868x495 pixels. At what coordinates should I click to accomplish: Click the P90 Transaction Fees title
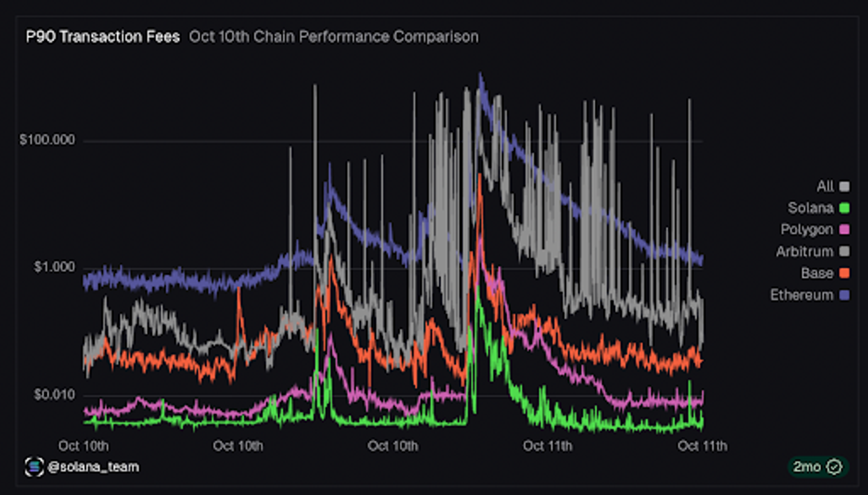pyautogui.click(x=103, y=37)
